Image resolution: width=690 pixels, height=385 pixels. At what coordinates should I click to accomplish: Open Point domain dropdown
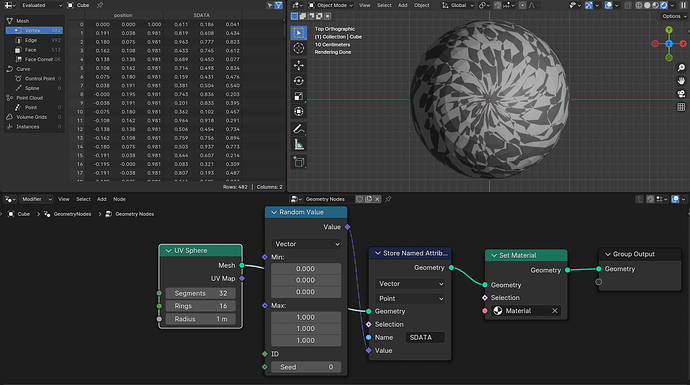coord(410,298)
